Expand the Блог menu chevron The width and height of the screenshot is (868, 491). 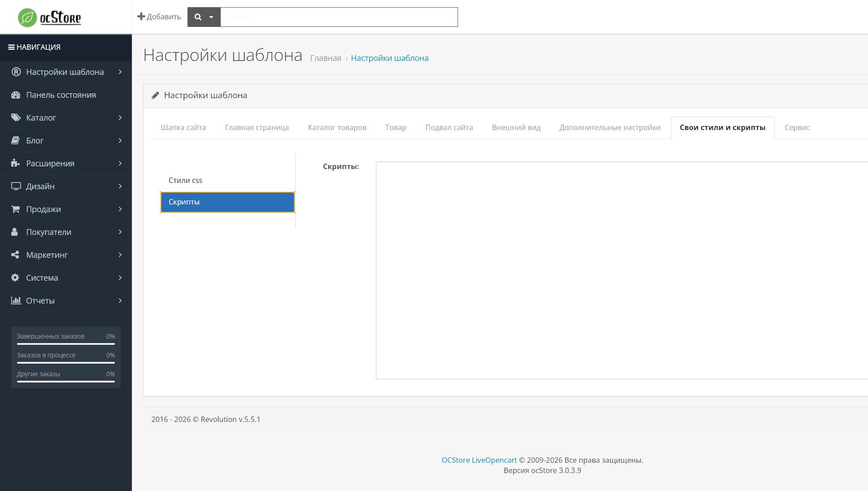click(x=120, y=140)
